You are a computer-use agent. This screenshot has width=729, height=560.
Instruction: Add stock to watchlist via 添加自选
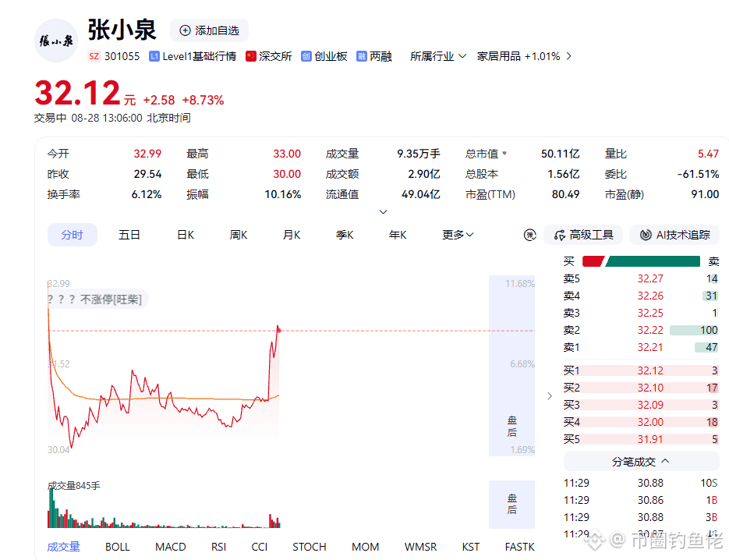209,30
